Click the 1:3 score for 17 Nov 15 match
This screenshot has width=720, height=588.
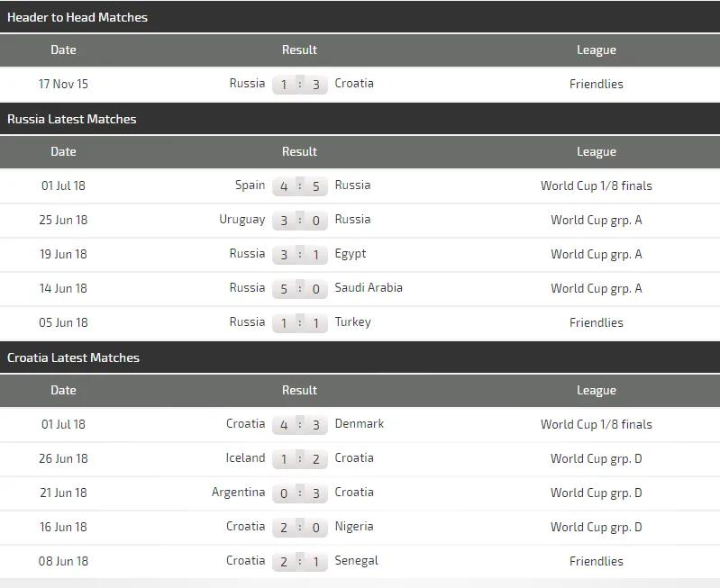300,85
